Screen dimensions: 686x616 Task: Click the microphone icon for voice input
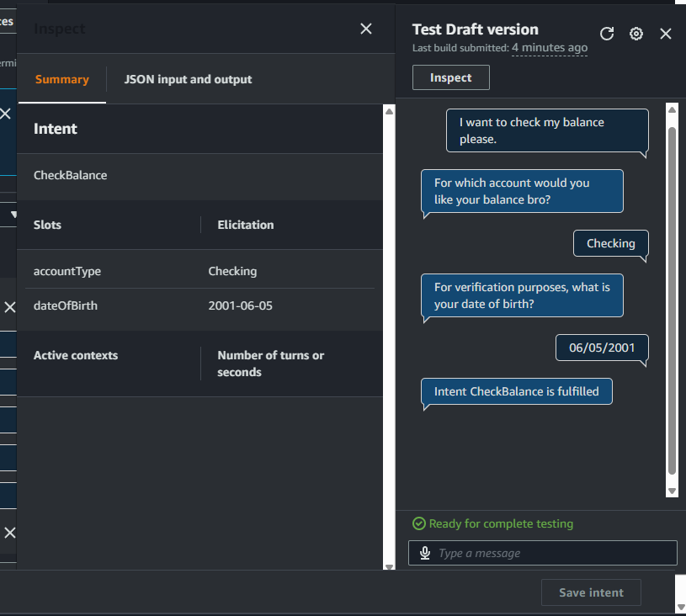coord(425,553)
